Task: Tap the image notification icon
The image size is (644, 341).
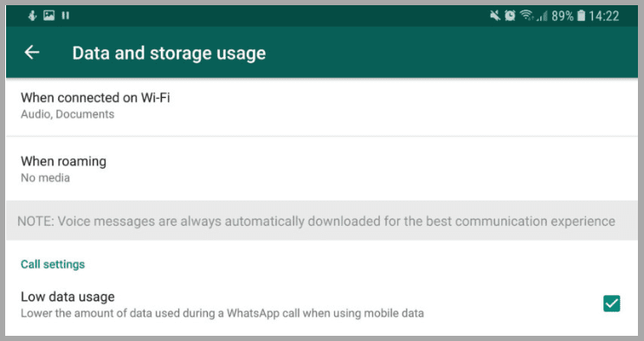Action: (48, 16)
